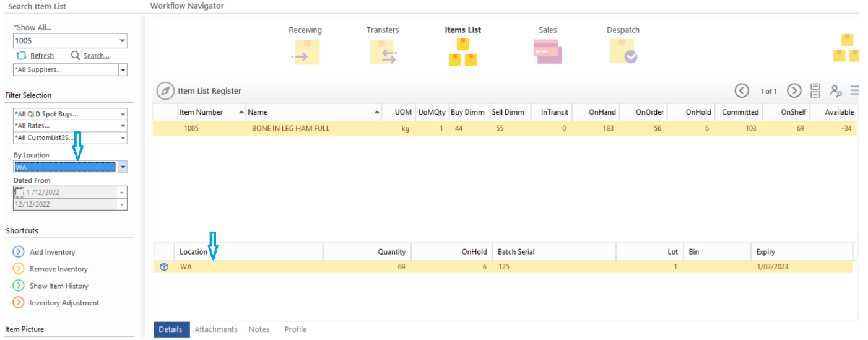This screenshot has width=868, height=340.
Task: Open the All QLD Spot Buys dropdown
Action: pyautogui.click(x=123, y=114)
